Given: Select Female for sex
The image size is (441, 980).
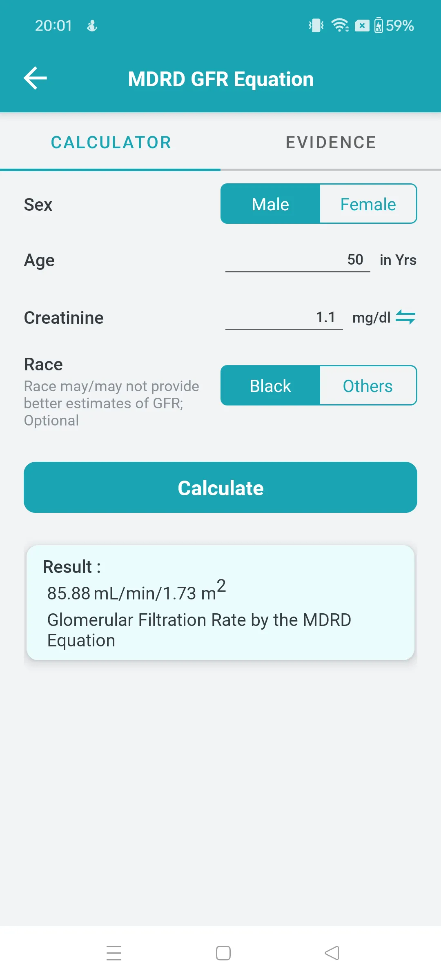Looking at the screenshot, I should [368, 204].
